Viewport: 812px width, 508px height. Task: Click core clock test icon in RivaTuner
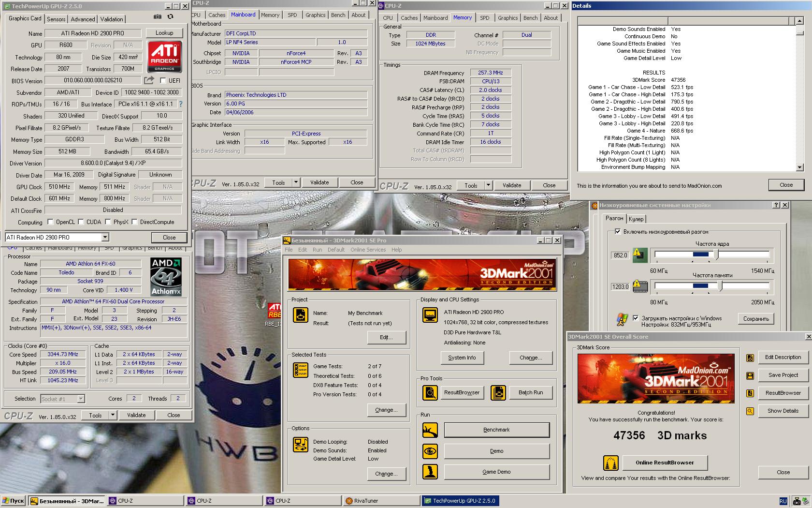pyautogui.click(x=640, y=254)
